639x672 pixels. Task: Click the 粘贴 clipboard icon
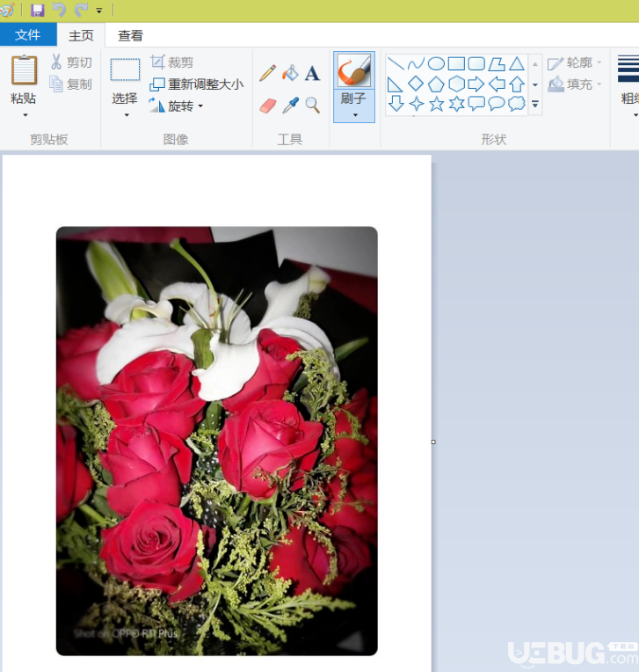(x=24, y=69)
